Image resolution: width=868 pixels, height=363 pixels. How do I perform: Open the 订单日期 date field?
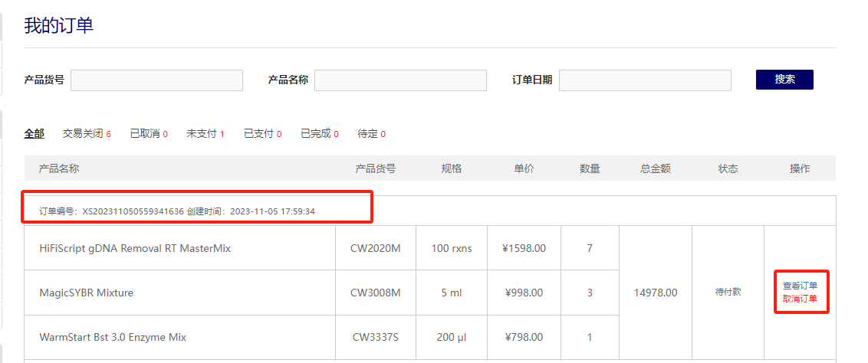645,80
